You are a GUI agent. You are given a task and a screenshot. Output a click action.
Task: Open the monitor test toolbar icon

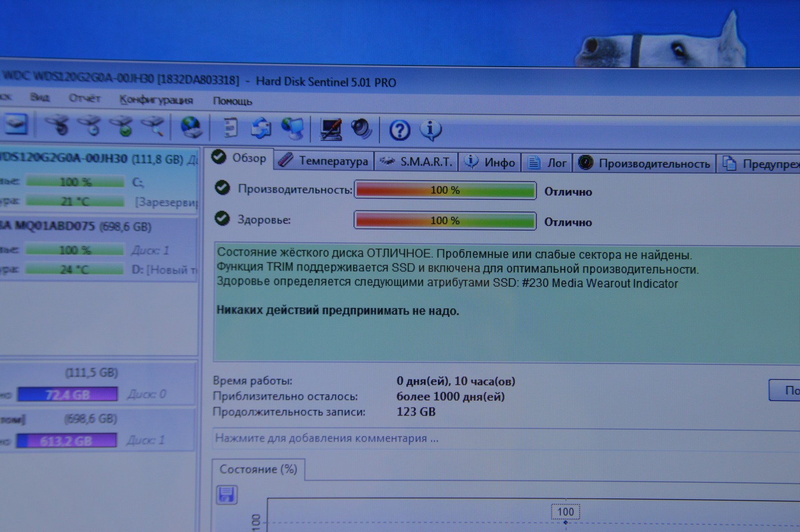click(331, 130)
